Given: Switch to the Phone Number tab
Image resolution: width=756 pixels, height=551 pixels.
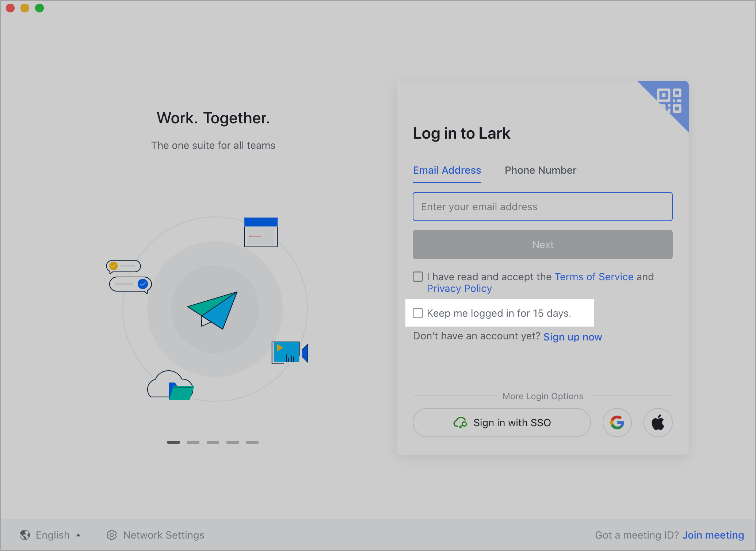Looking at the screenshot, I should 541,170.
